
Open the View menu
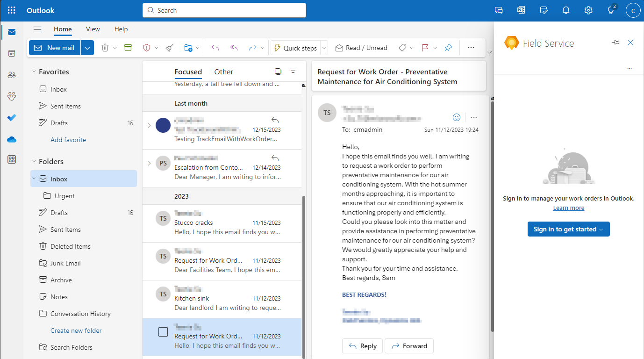tap(93, 29)
